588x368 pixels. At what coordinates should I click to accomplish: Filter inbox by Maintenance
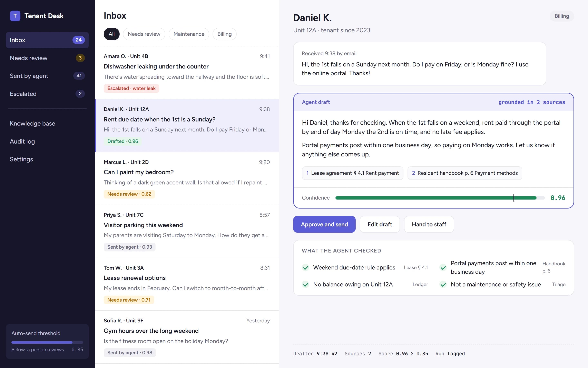(189, 34)
